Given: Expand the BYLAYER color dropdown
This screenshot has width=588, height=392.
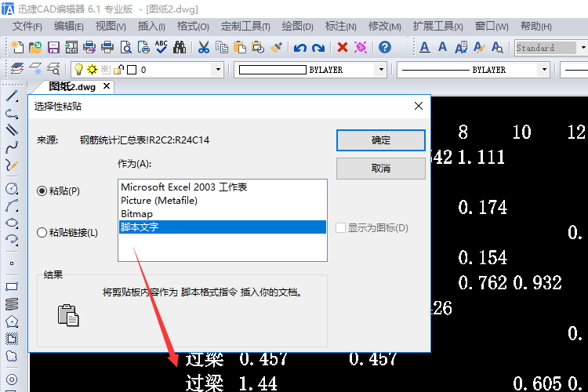Looking at the screenshot, I should 381,70.
